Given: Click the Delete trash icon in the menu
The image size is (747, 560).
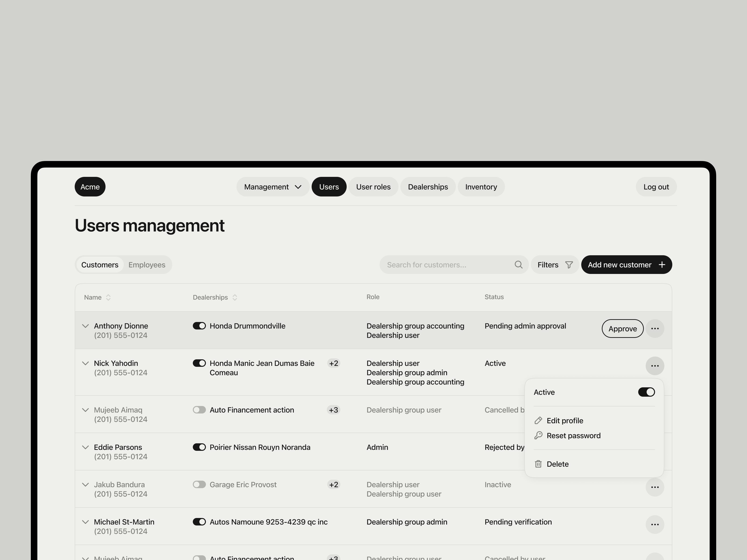Looking at the screenshot, I should 538,463.
